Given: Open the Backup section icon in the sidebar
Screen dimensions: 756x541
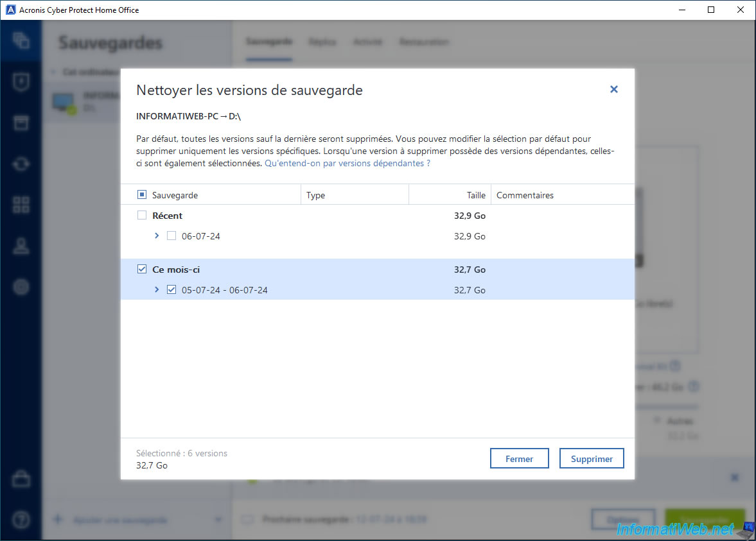Looking at the screenshot, I should tap(21, 40).
